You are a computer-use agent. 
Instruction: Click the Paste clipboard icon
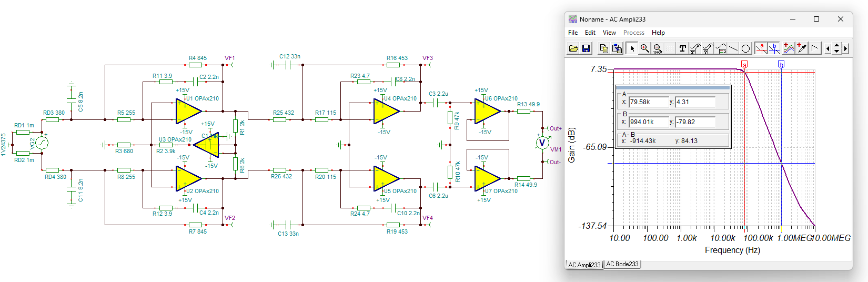617,48
